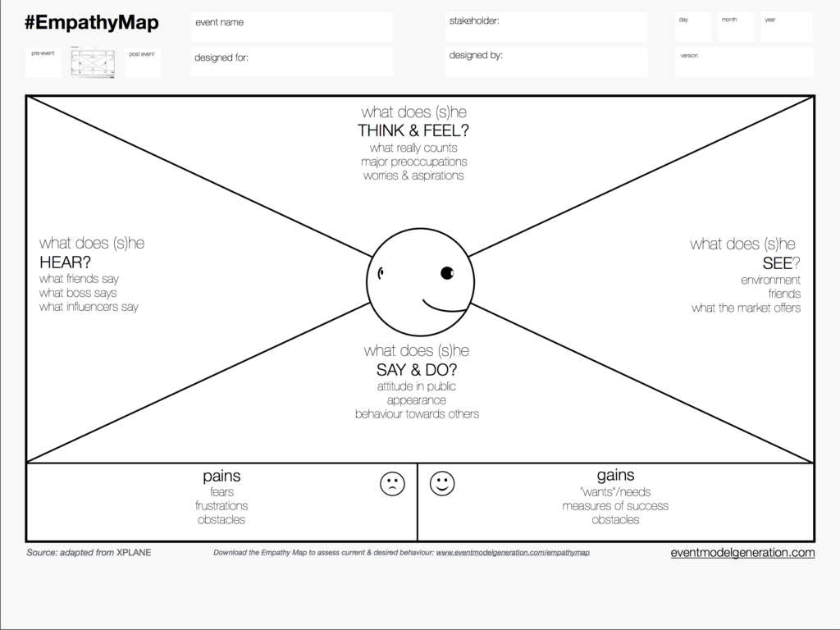Viewport: 840px width, 630px height.
Task: Click 'major preoccupations' text
Action: click(x=413, y=162)
